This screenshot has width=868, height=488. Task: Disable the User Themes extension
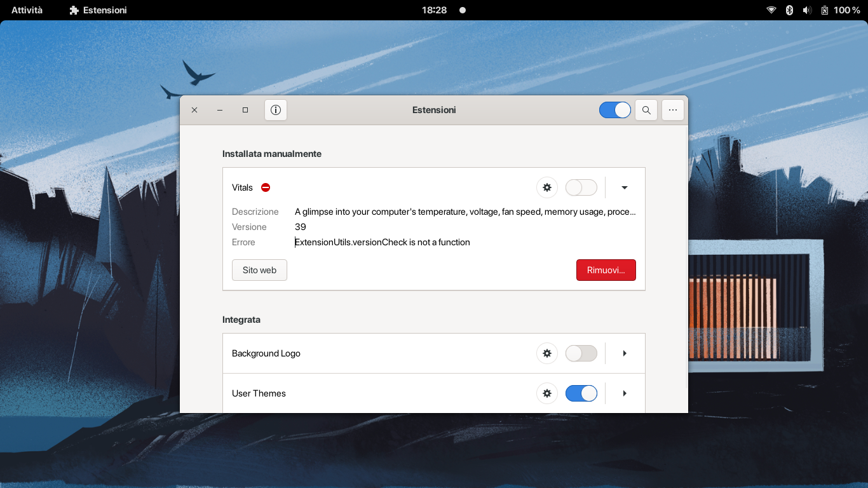click(x=581, y=393)
